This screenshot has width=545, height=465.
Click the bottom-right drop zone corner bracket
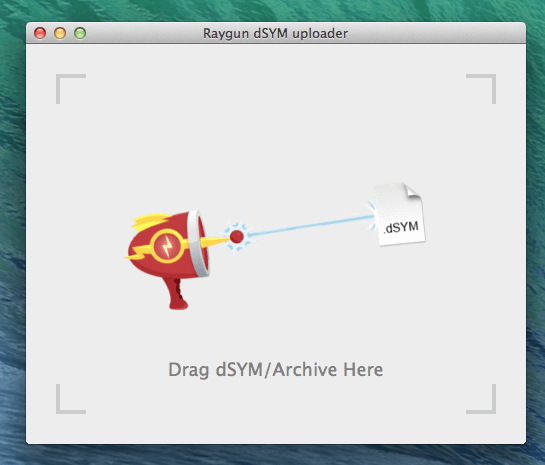[x=481, y=399]
